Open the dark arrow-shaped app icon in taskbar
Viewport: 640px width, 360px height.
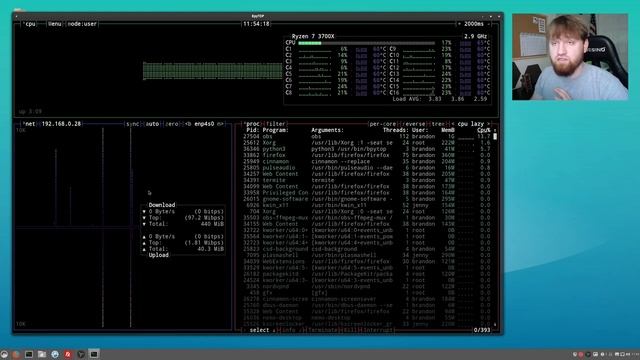tap(81, 354)
